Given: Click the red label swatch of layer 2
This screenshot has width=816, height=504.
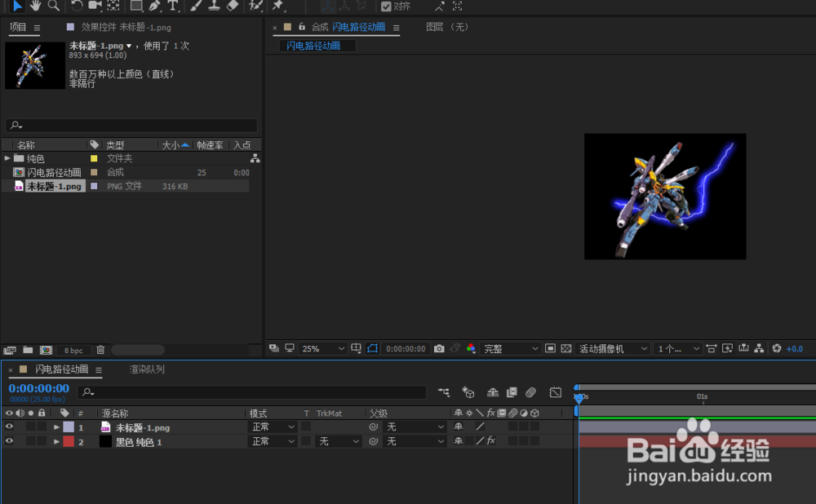Looking at the screenshot, I should pos(69,441).
